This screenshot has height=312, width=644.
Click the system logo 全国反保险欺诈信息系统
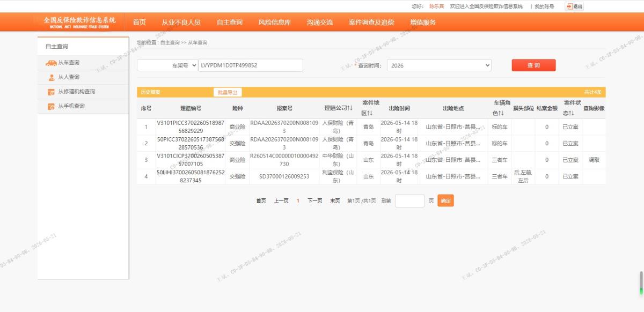point(79,22)
